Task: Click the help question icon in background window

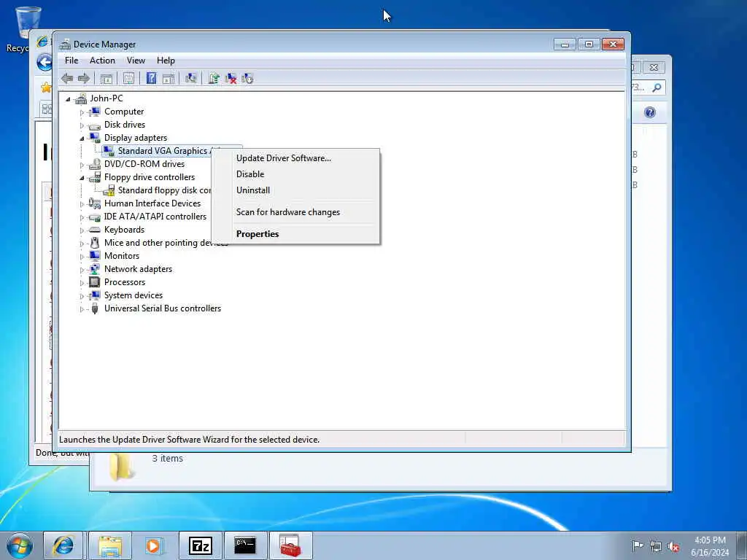Action: 650,112
